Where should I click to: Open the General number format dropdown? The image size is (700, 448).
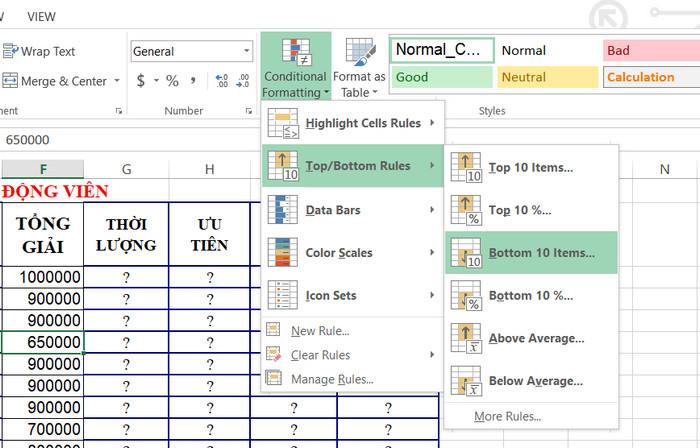[246, 51]
